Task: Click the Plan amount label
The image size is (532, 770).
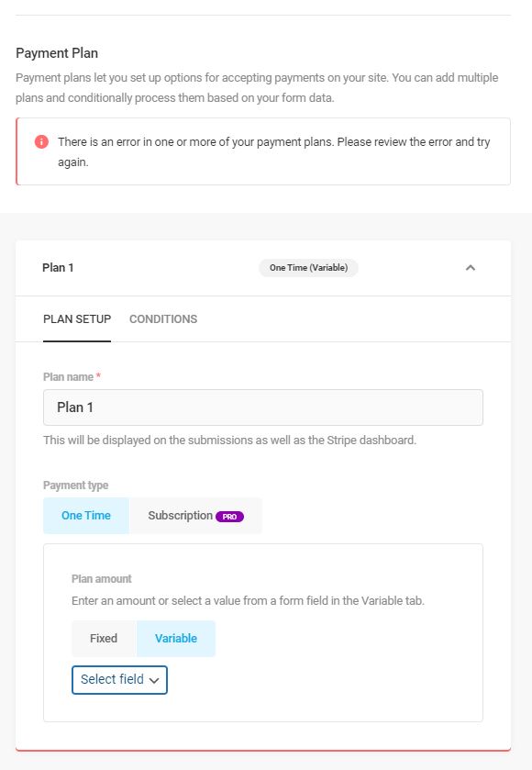Action: (x=102, y=579)
